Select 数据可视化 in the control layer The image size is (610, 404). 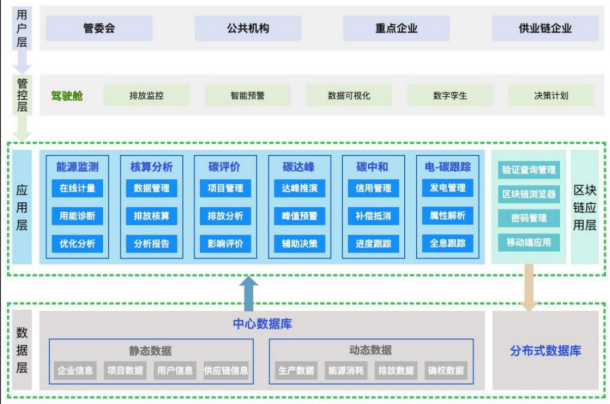point(349,96)
